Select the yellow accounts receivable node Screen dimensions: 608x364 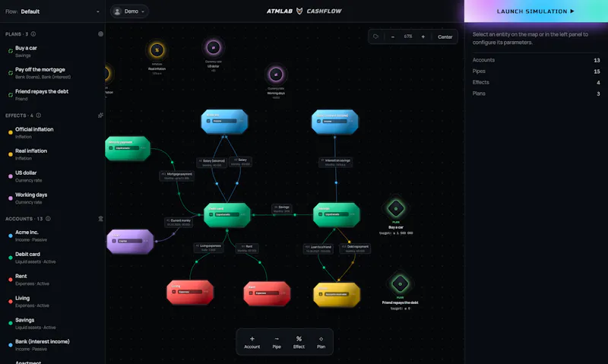click(337, 295)
